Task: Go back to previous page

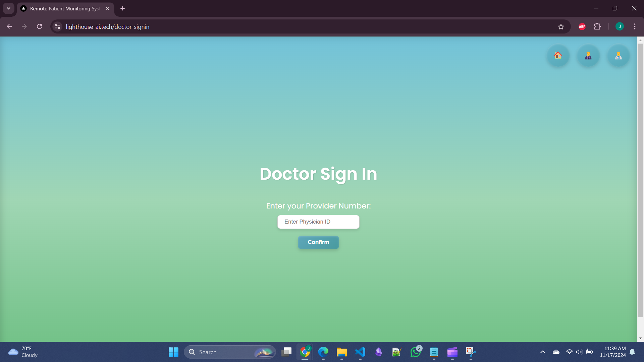Action: (x=9, y=26)
